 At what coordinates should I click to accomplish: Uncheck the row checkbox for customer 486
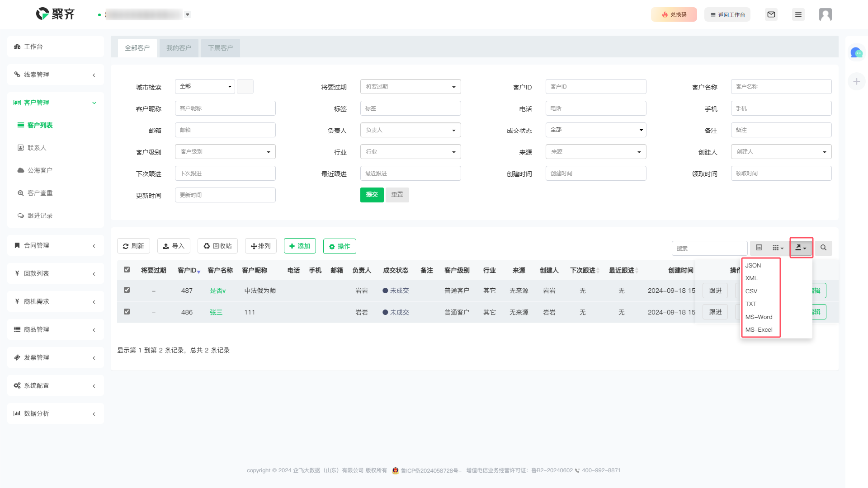coord(127,312)
